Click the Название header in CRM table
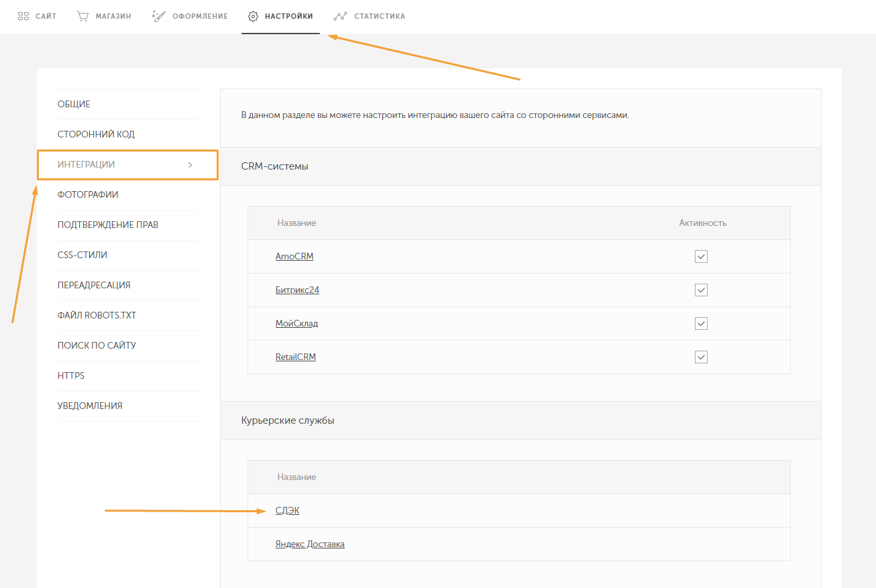Image resolution: width=876 pixels, height=588 pixels. 296,223
